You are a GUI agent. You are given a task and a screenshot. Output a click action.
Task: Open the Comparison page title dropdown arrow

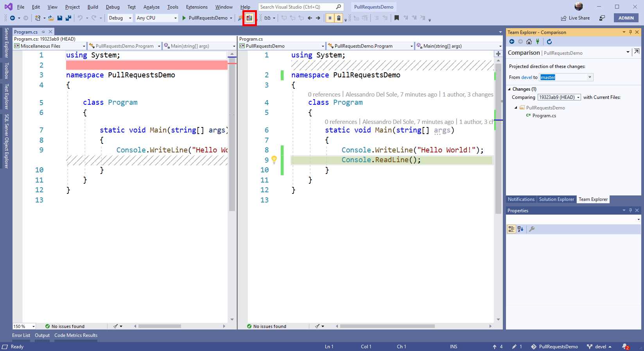tap(628, 52)
